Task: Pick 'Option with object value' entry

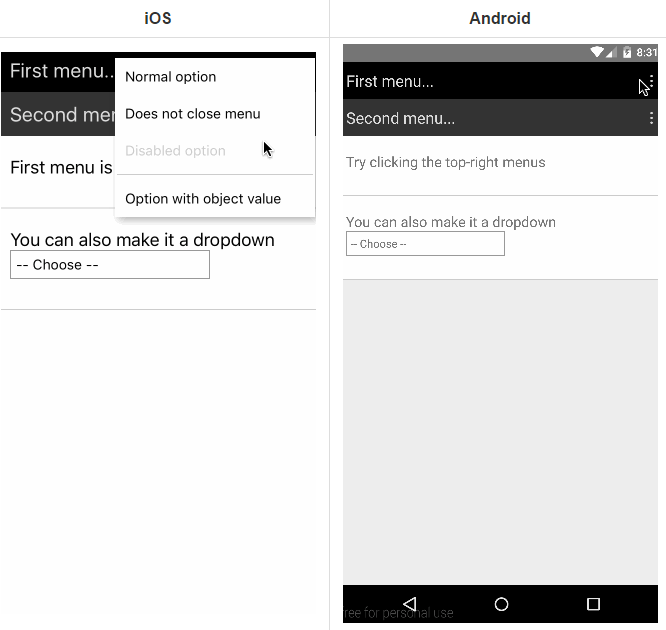Action: click(215, 199)
